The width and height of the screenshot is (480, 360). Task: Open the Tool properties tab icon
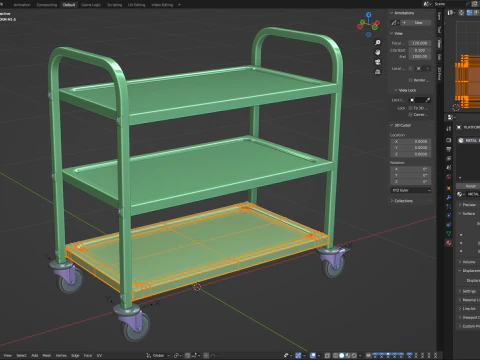pos(449,129)
